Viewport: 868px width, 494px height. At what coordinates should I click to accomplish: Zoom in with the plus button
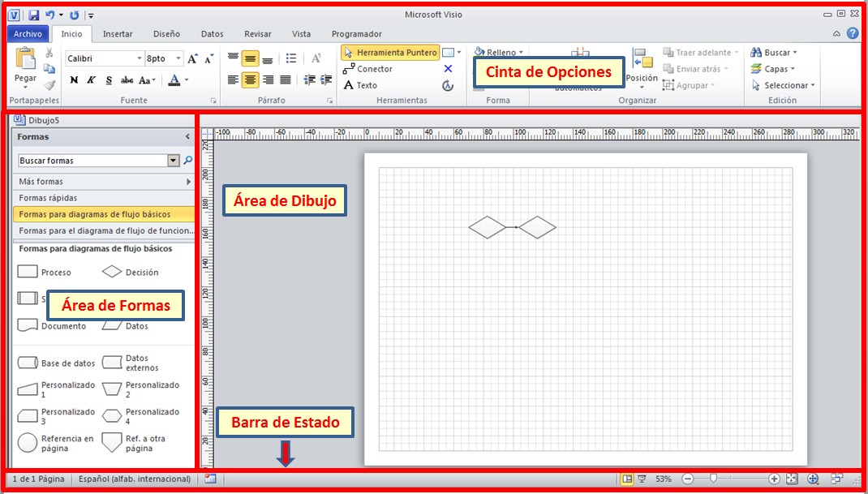tap(775, 479)
